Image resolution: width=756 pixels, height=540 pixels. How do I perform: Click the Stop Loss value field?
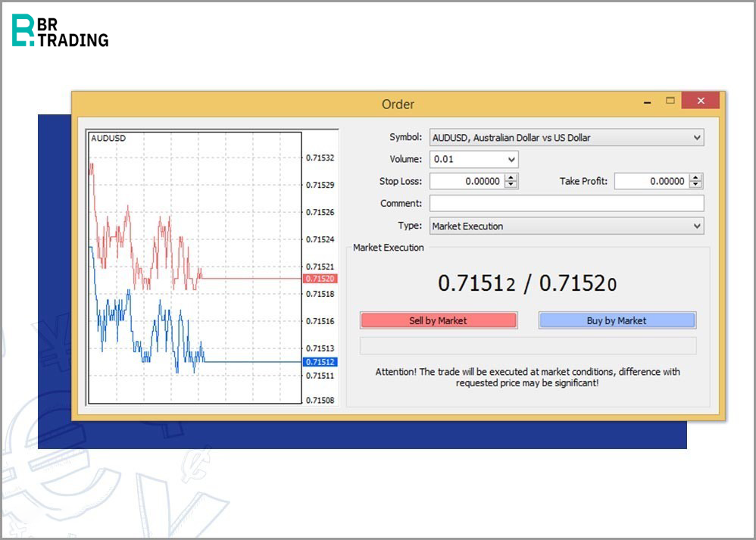point(467,182)
